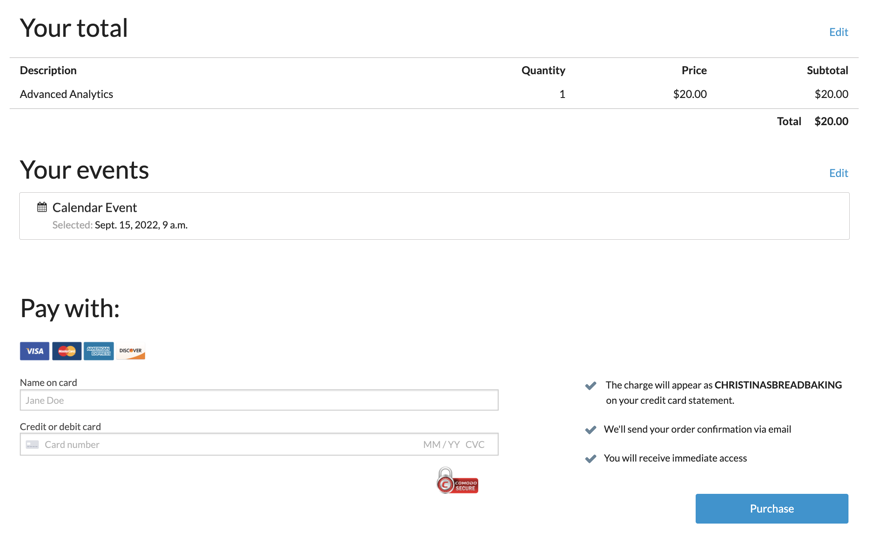870x540 pixels.
Task: Focus the Name on card field
Action: point(259,400)
